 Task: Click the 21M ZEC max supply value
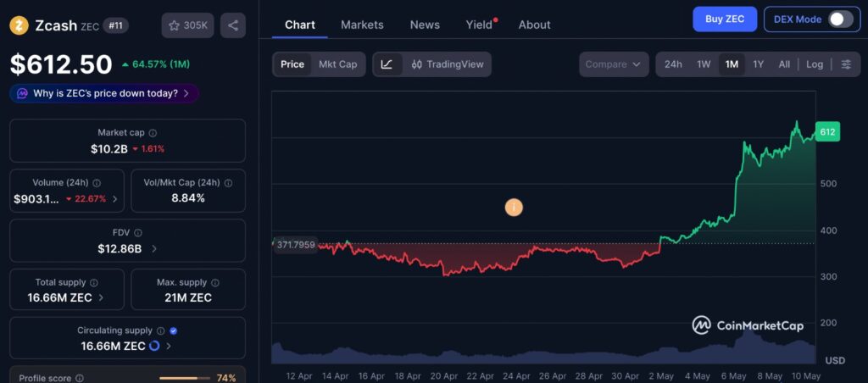point(188,297)
